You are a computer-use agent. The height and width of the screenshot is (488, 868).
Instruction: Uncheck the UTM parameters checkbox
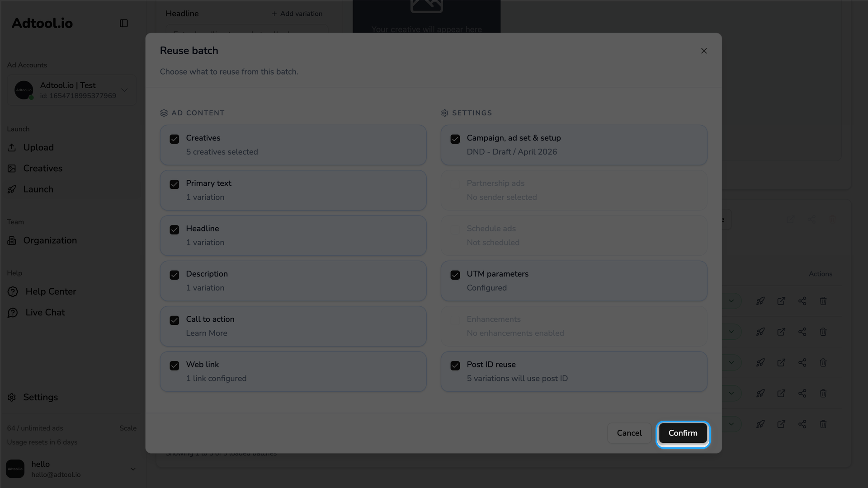point(455,275)
